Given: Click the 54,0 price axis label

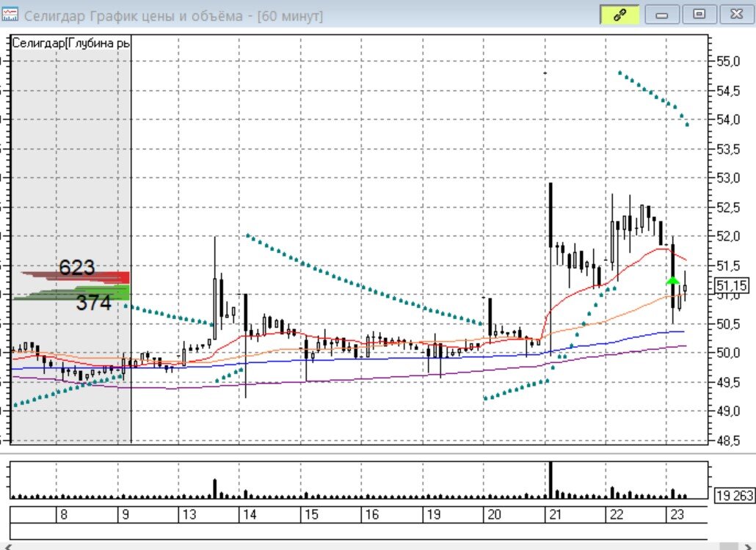Looking at the screenshot, I should point(728,120).
